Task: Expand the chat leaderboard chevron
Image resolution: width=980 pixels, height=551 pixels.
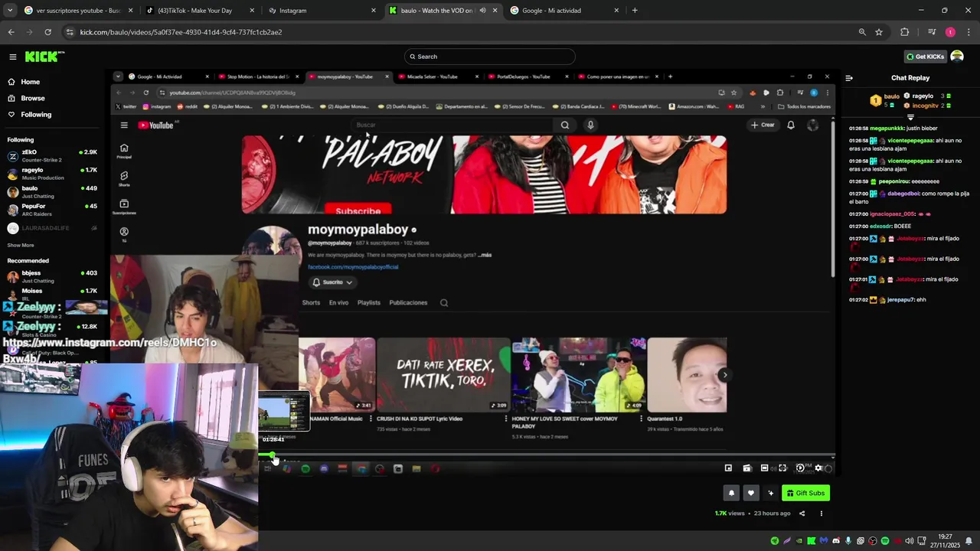Action: (x=910, y=117)
